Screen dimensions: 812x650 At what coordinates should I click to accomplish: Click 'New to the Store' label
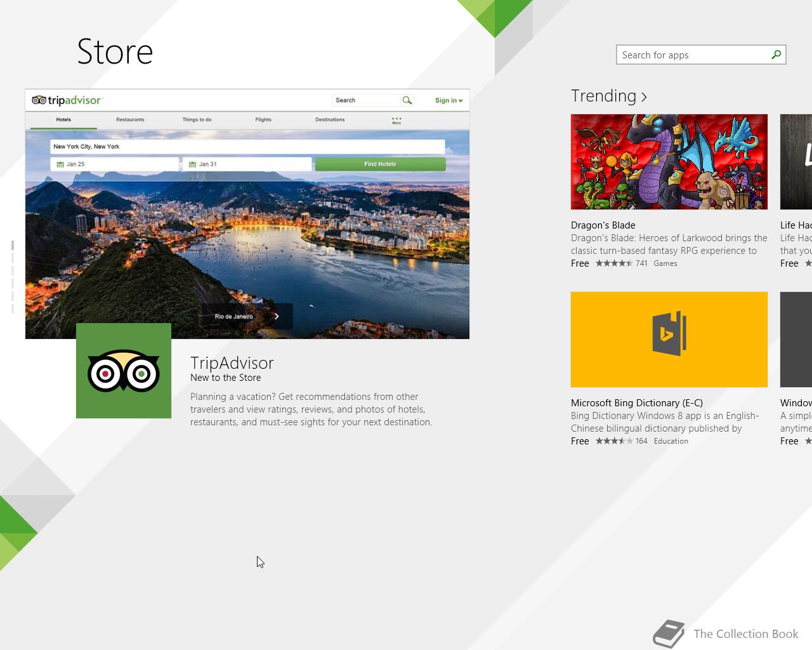[x=225, y=378]
